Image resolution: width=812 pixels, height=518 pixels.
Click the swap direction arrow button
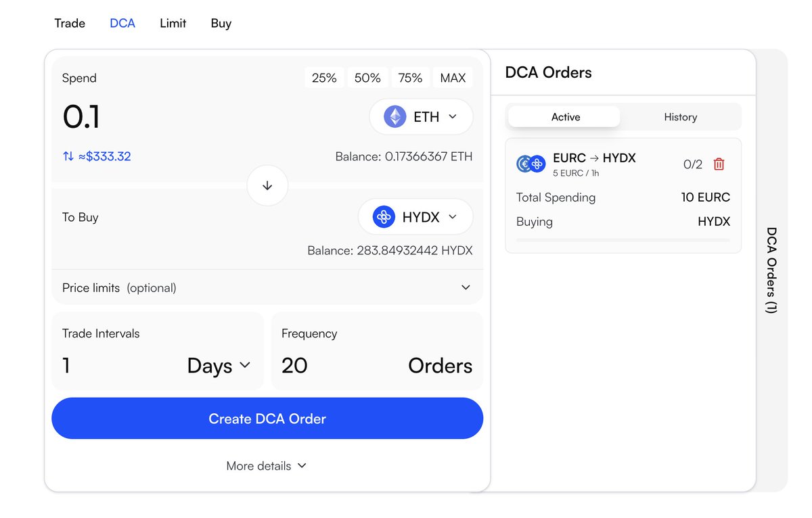pos(267,185)
